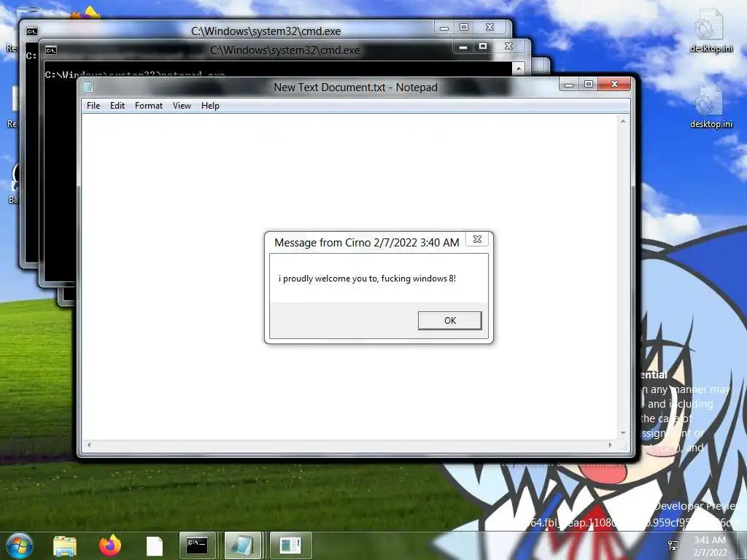Click the rear cmd.exe window title icon
The image size is (747, 560).
point(32,31)
